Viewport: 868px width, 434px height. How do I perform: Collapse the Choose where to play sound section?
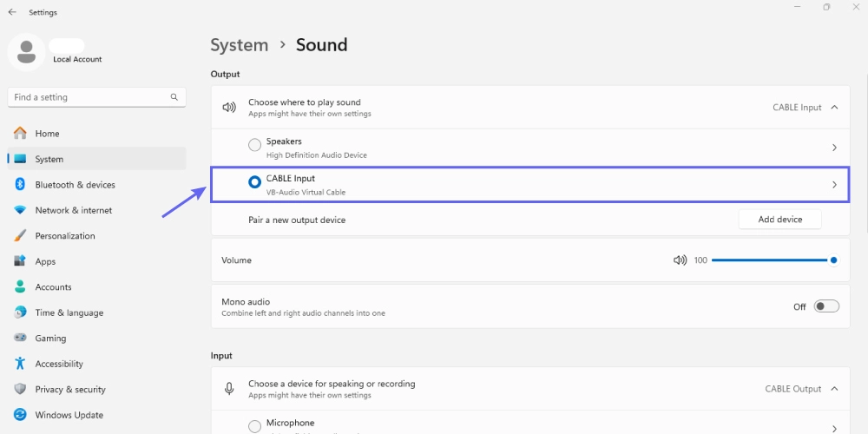coord(834,108)
